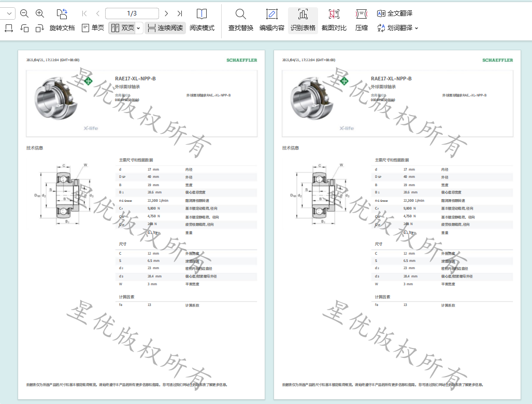Click the X-life label on left page
The height and width of the screenshot is (404, 532).
coord(91,128)
